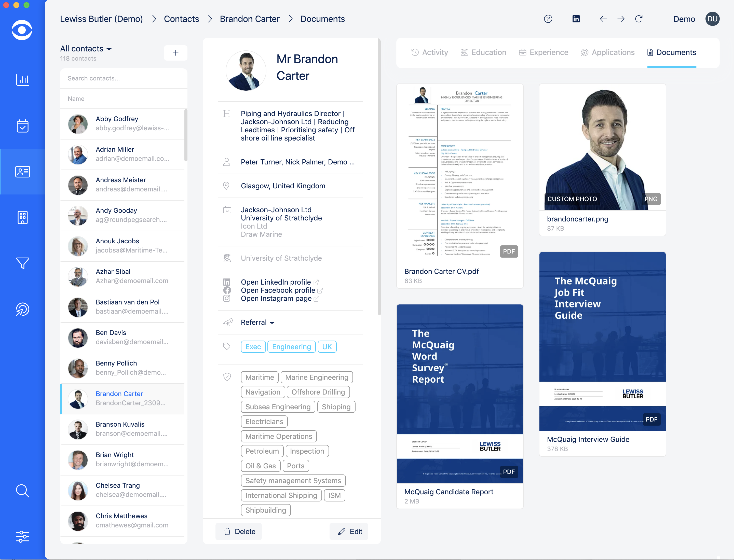The width and height of the screenshot is (734, 560).
Task: Click the refresh icon in header
Action: tap(639, 19)
